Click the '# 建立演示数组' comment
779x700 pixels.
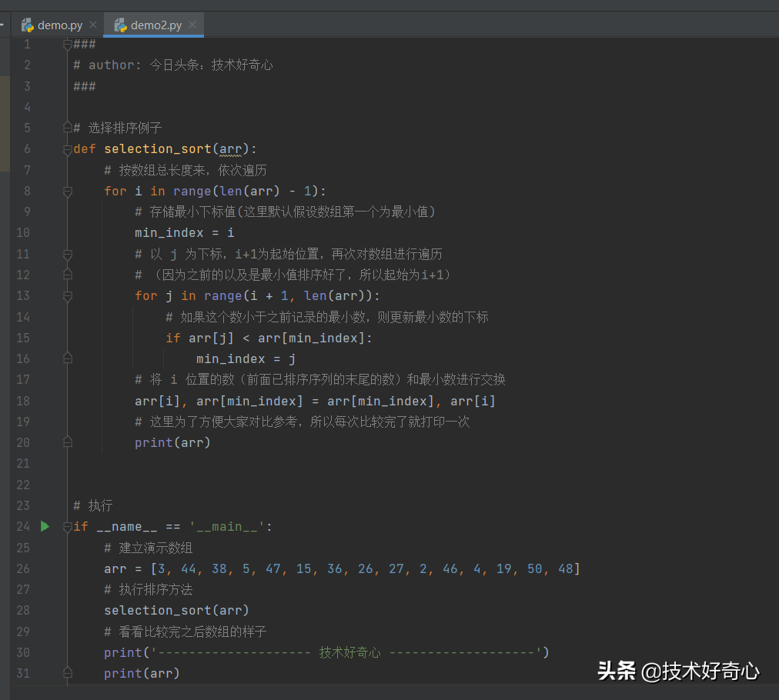click(x=148, y=548)
